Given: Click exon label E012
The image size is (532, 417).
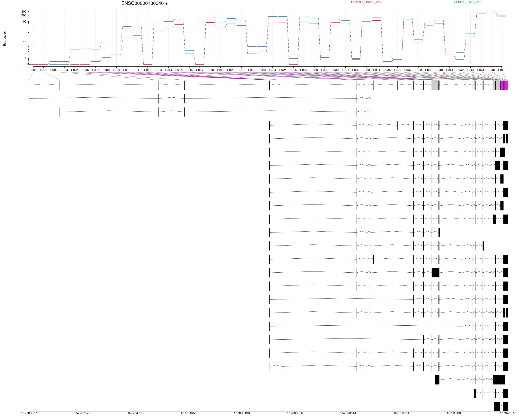Looking at the screenshot, I should pyautogui.click(x=148, y=70).
